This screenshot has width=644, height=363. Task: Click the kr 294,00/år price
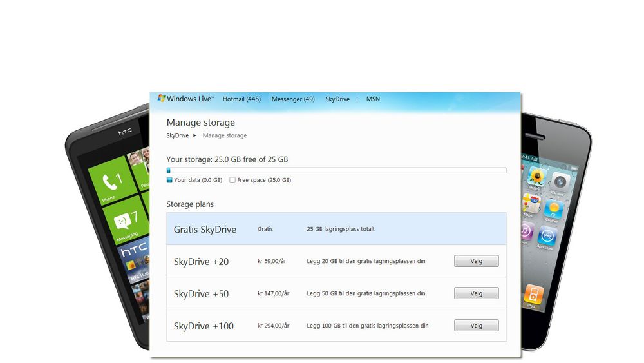click(x=274, y=326)
